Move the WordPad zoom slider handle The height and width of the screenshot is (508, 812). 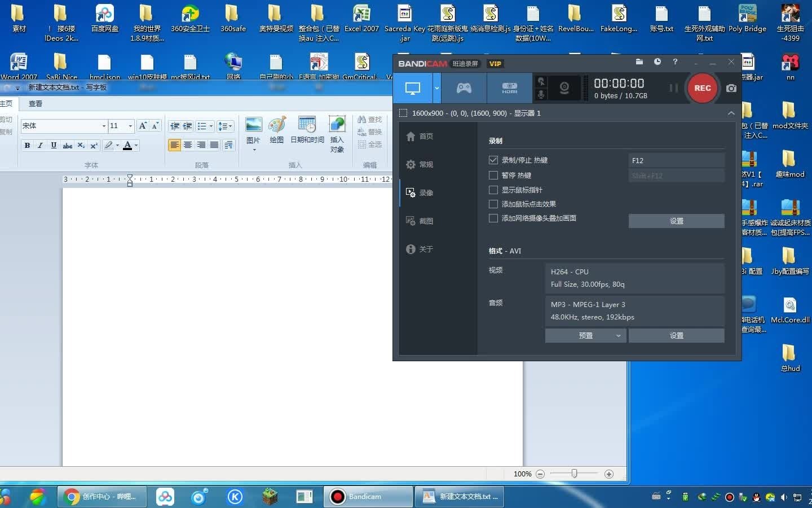point(574,474)
